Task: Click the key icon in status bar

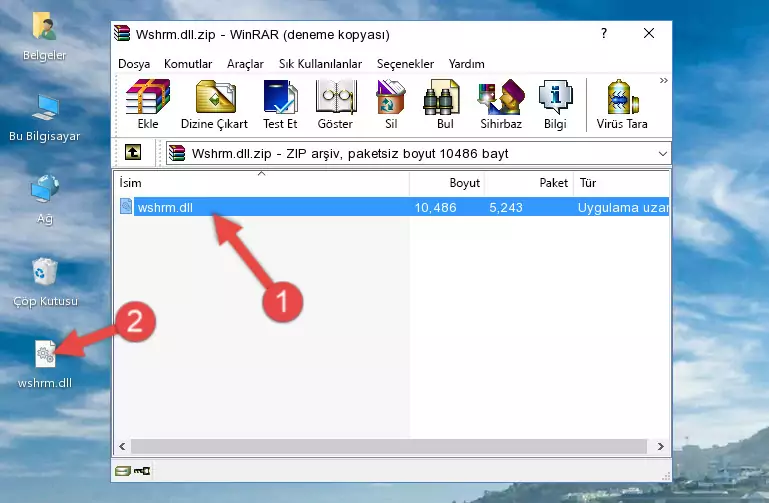Action: coord(142,471)
